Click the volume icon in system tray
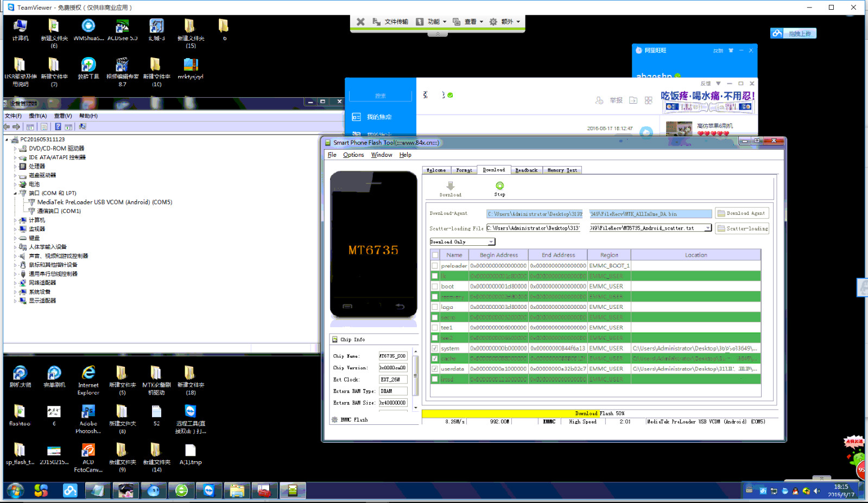Image resolution: width=868 pixels, height=503 pixels. click(817, 491)
